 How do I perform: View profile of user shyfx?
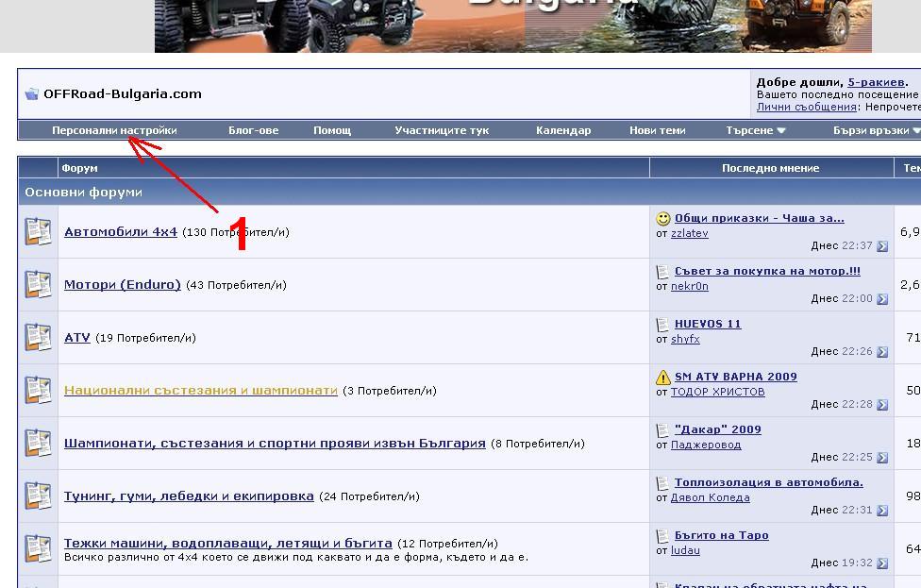click(685, 339)
